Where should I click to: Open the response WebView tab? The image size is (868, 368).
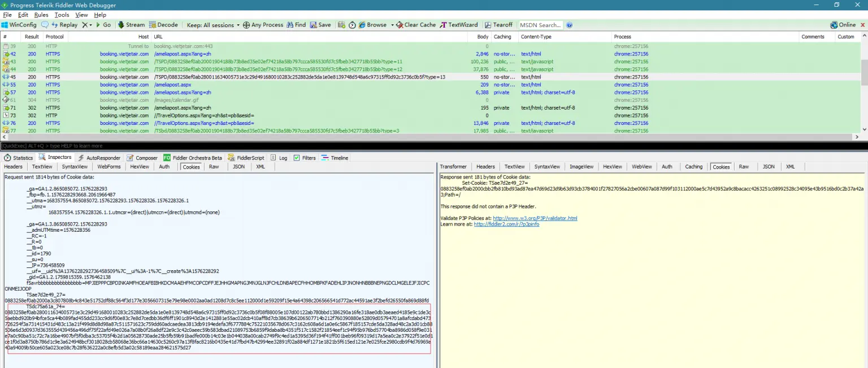(642, 167)
